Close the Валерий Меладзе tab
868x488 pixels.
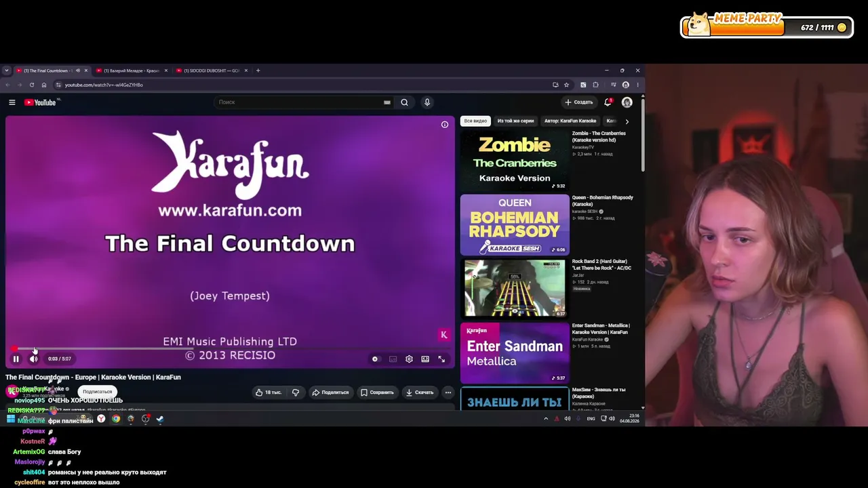coord(165,70)
